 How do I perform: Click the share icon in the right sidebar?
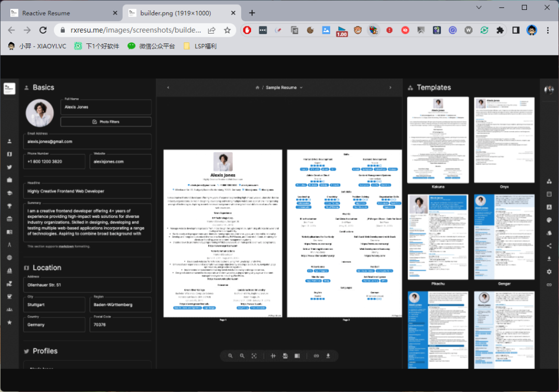click(x=549, y=246)
